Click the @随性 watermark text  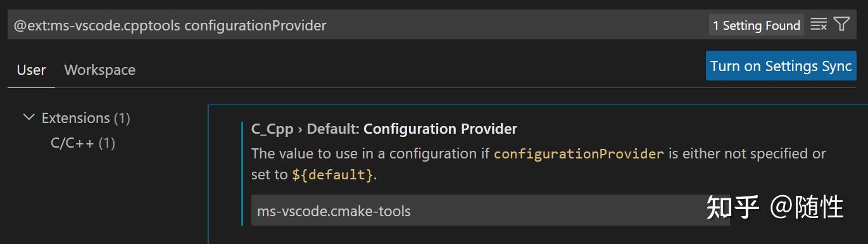pyautogui.click(x=807, y=207)
